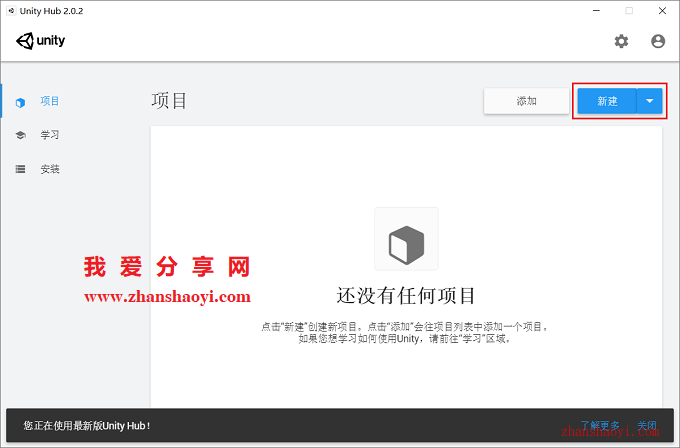Viewport: 680px width, 448px height.
Task: Open the account profile icon
Action: [x=658, y=41]
